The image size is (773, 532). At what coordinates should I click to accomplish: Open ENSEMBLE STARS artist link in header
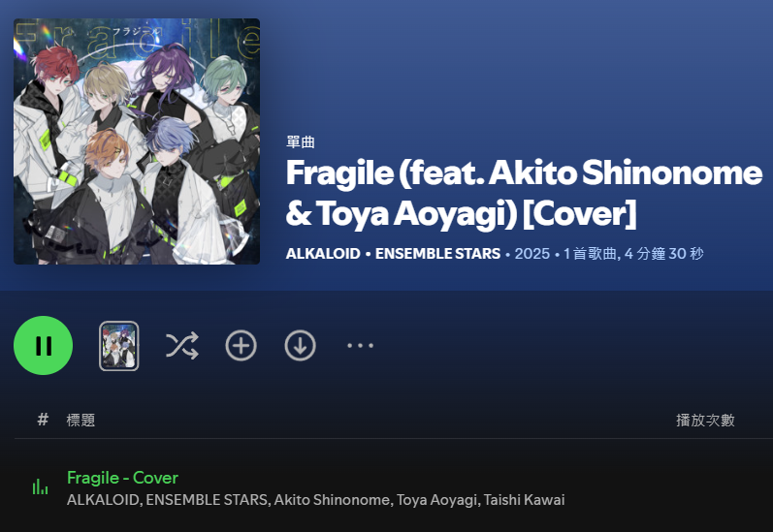pos(437,254)
